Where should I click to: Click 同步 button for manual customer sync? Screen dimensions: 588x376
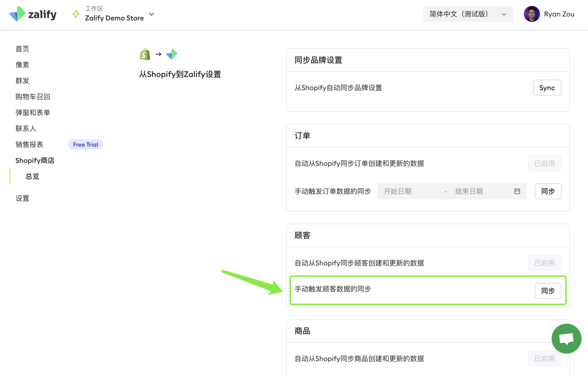(x=548, y=291)
